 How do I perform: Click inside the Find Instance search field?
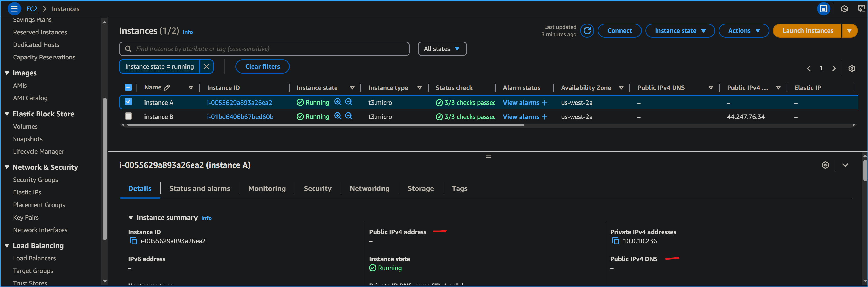[264, 48]
